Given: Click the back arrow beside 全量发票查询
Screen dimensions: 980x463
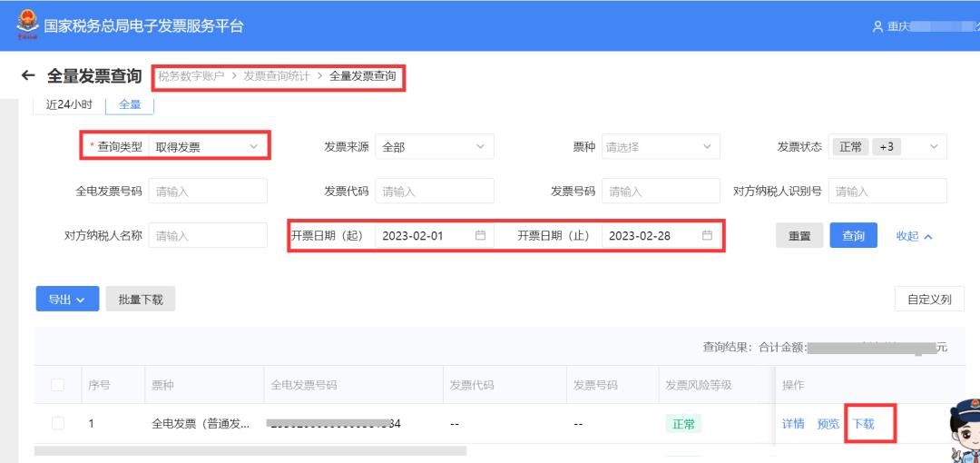Looking at the screenshot, I should tap(27, 75).
